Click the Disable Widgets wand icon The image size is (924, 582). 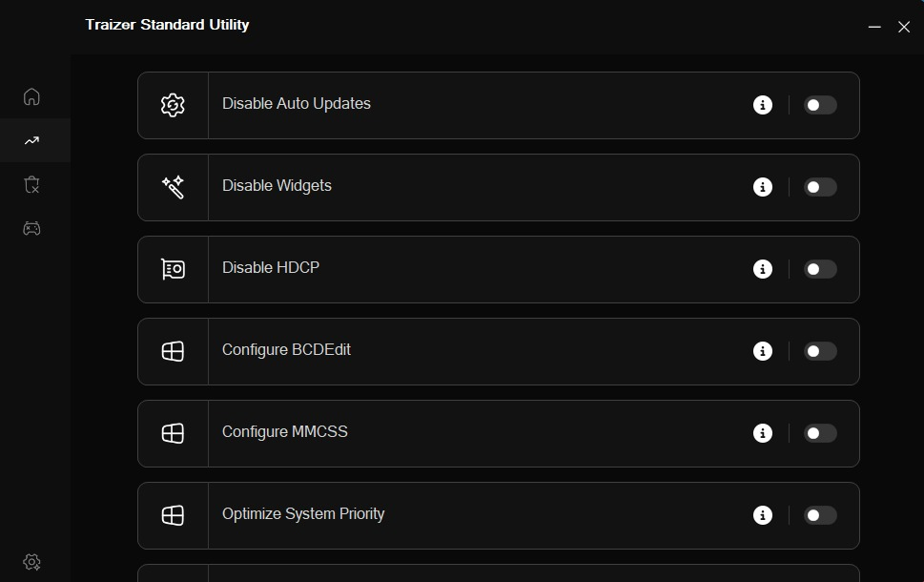point(173,187)
